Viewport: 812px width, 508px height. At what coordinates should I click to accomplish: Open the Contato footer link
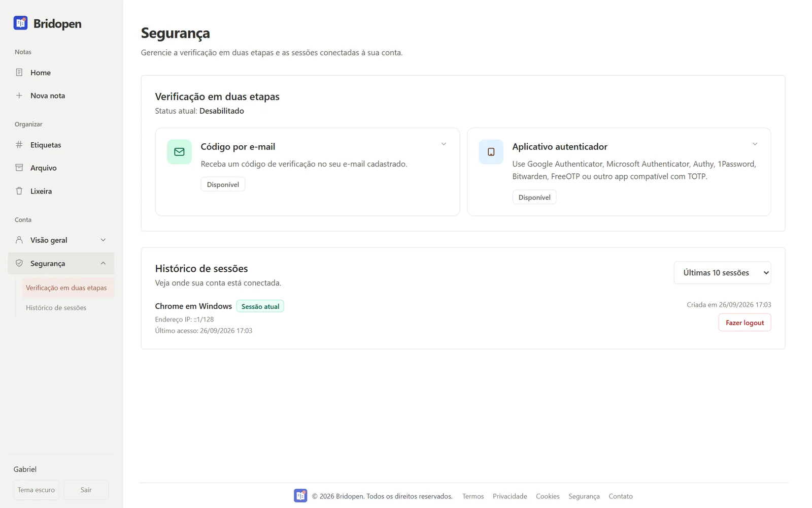(621, 496)
